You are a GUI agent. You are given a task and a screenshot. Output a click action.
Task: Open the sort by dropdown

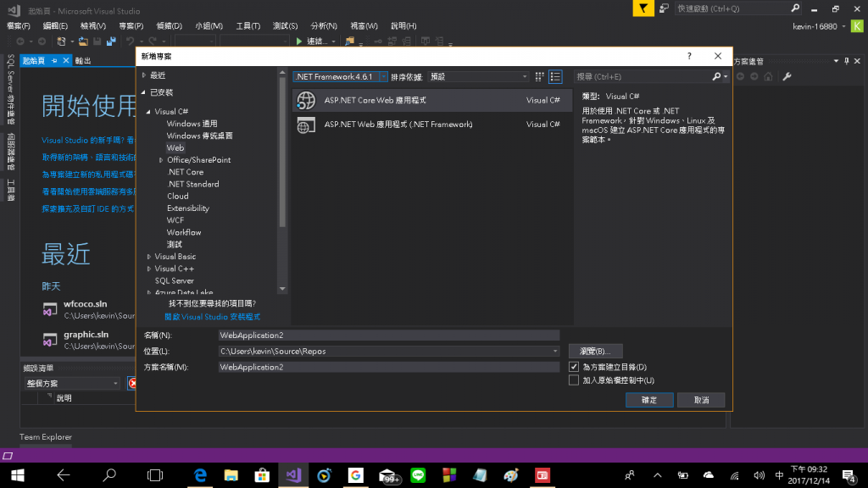[480, 77]
